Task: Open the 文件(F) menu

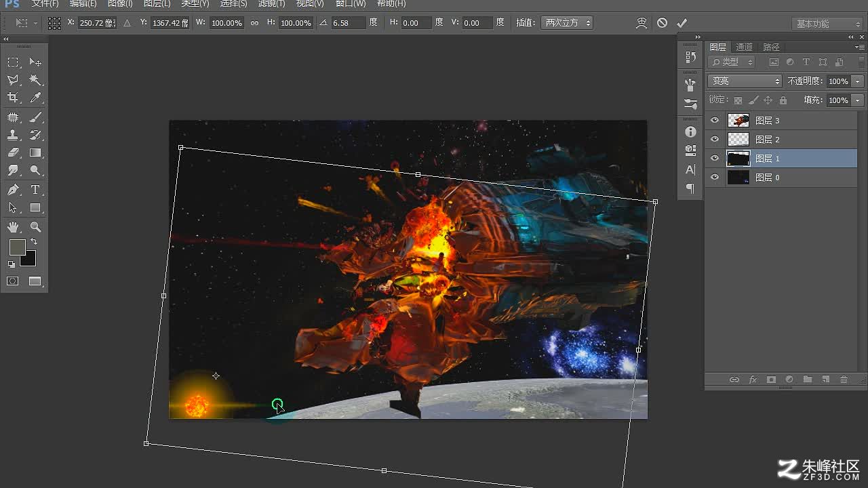Action: [45, 4]
